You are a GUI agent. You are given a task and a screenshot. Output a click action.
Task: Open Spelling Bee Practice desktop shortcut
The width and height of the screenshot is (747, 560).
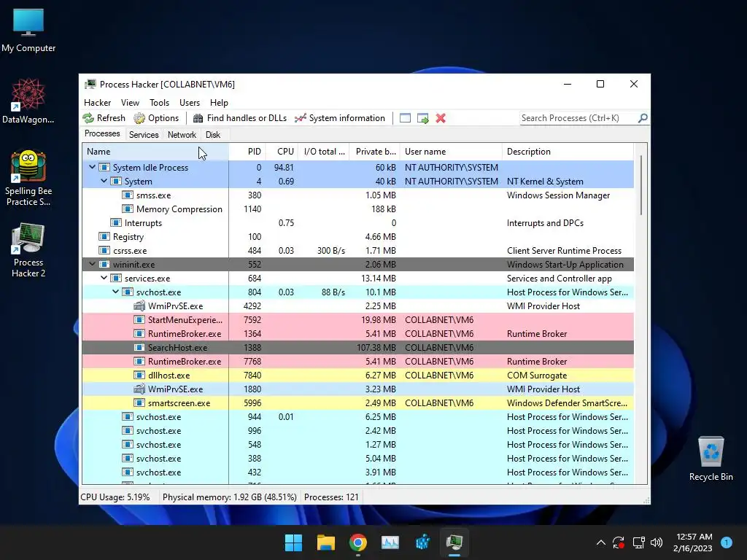click(28, 178)
